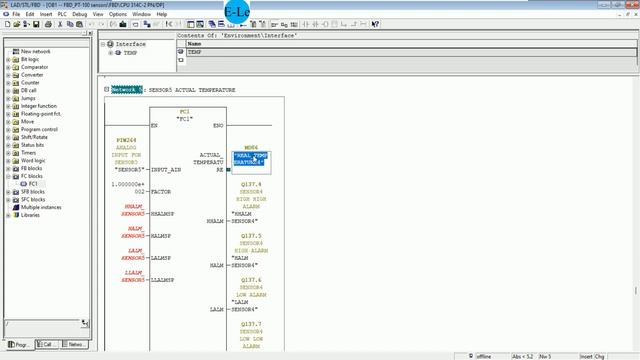Viewport: 640px width, 360px height.
Task: Switch to the Netwo... tab
Action: click(74, 344)
